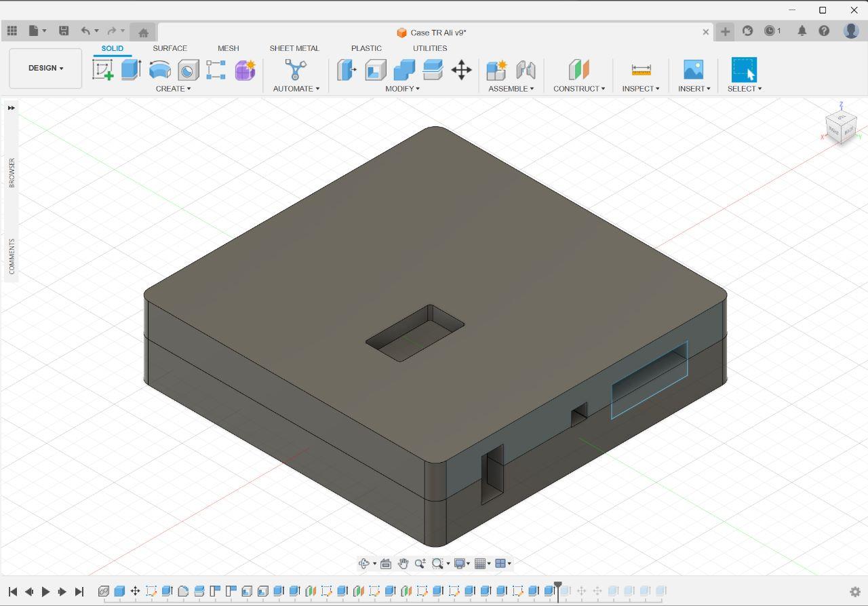Open the user profile avatar
Image resolution: width=868 pixels, height=606 pixels.
[851, 31]
